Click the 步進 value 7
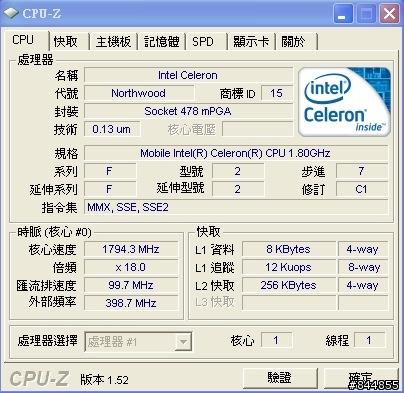404x393 pixels. [x=362, y=171]
